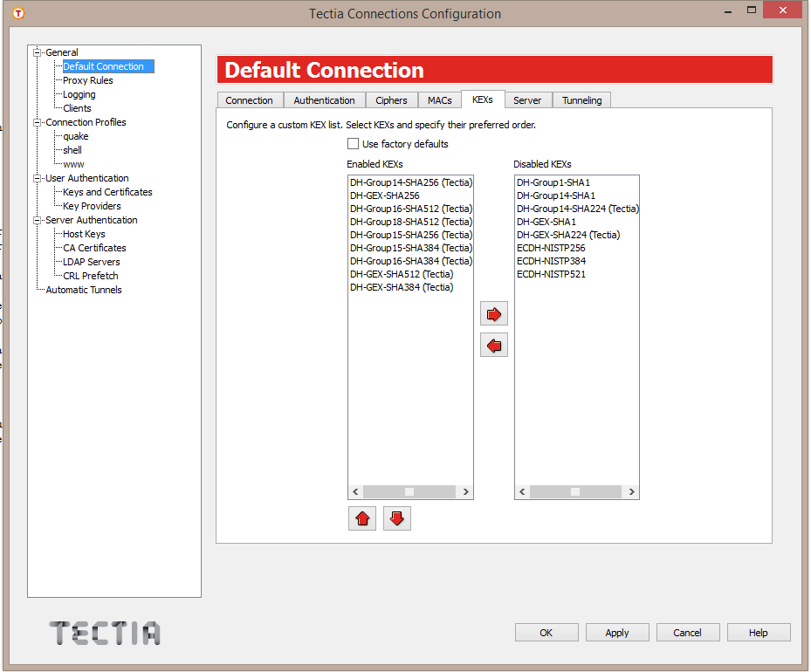Open Logging settings in the tree
Image resolution: width=811 pixels, height=672 pixels.
(79, 94)
